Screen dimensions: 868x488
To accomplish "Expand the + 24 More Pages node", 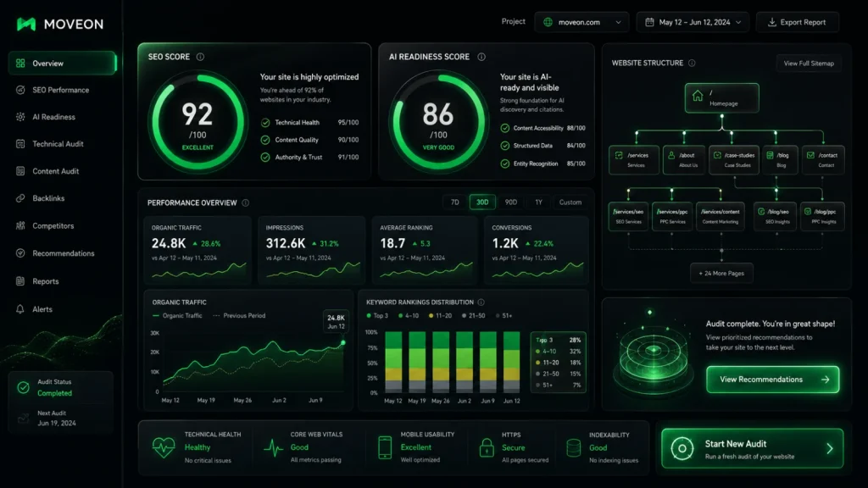I will tap(721, 274).
